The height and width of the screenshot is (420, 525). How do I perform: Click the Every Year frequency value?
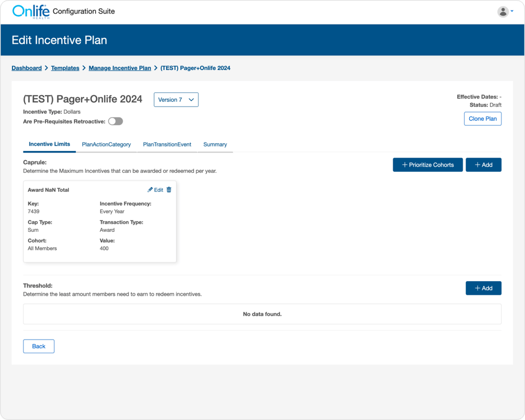click(112, 212)
